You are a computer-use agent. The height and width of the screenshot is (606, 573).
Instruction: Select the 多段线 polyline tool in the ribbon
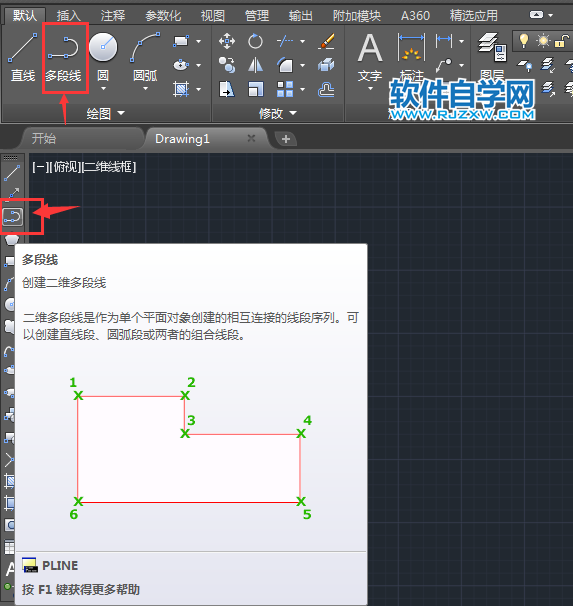tap(64, 58)
